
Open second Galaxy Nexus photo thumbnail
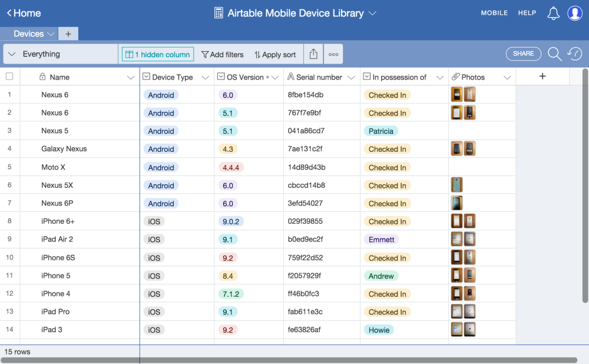pyautogui.click(x=469, y=148)
